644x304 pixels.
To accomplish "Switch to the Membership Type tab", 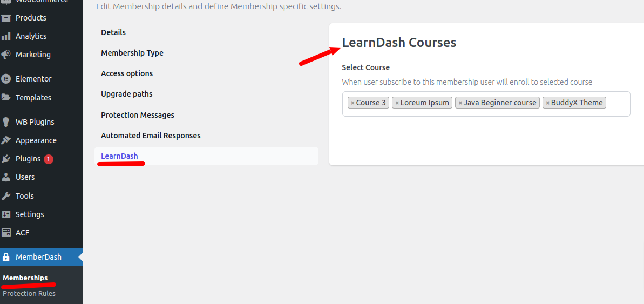I will [132, 53].
